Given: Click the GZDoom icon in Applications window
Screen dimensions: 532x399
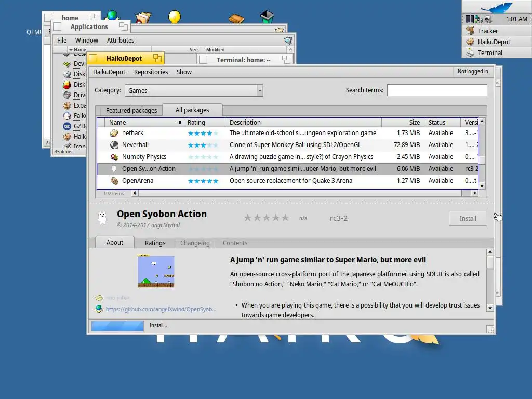Looking at the screenshot, I should point(67,126).
